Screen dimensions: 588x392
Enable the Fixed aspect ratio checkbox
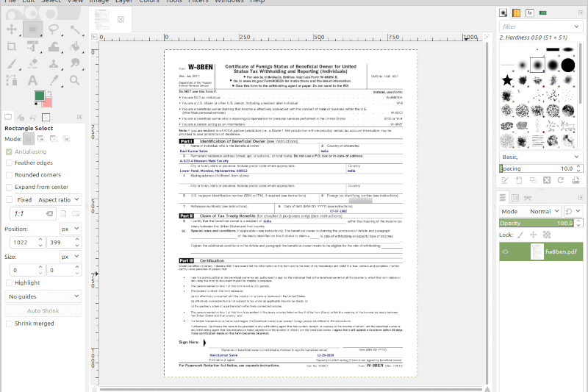pos(9,200)
